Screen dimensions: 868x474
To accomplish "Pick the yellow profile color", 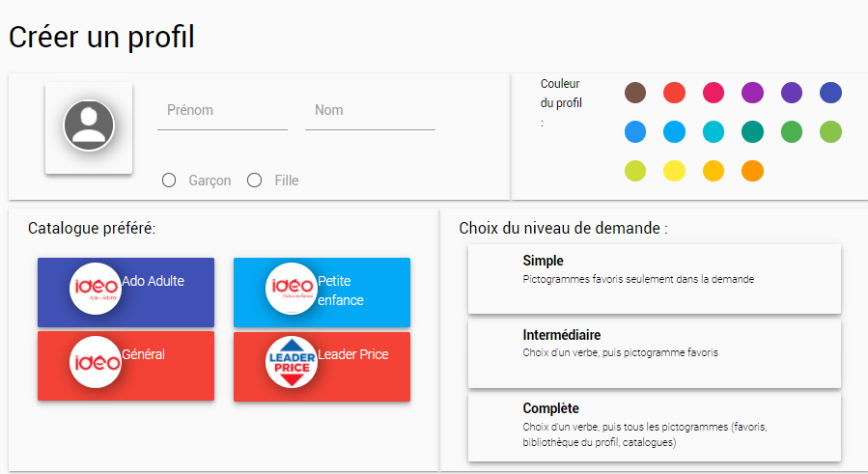I will (674, 171).
